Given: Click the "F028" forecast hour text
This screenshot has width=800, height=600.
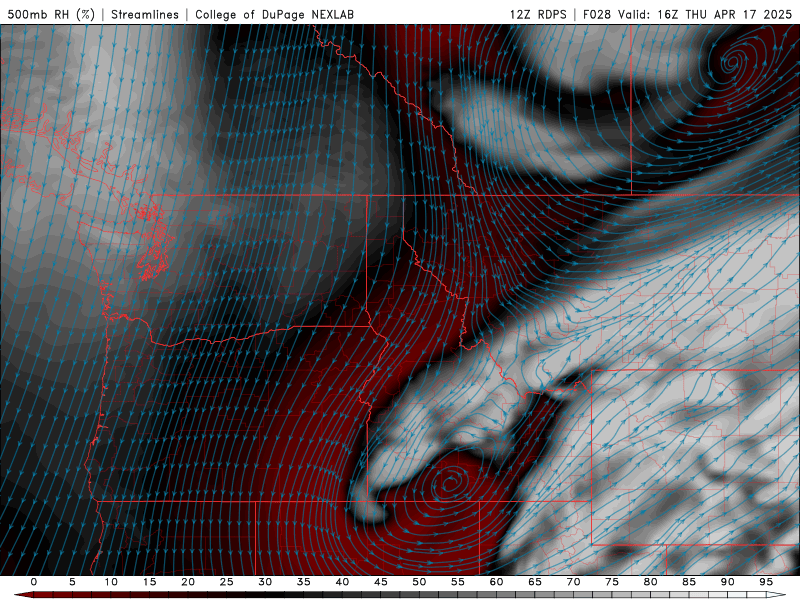Looking at the screenshot, I should (596, 14).
